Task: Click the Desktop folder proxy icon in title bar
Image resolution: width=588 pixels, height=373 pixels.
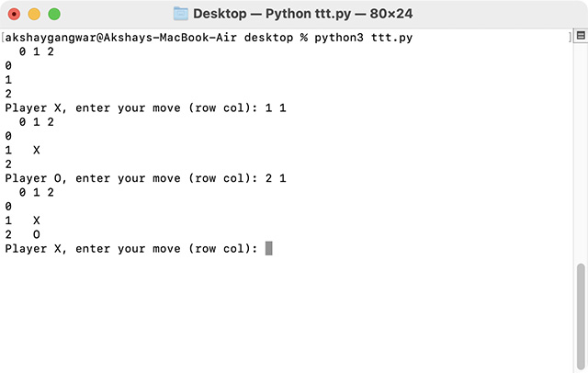Action: click(x=181, y=14)
